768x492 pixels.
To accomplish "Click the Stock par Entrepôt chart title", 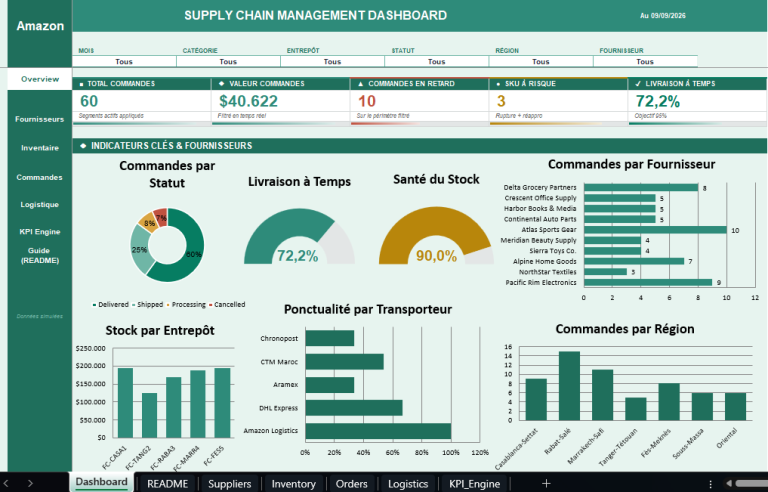I will point(160,331).
